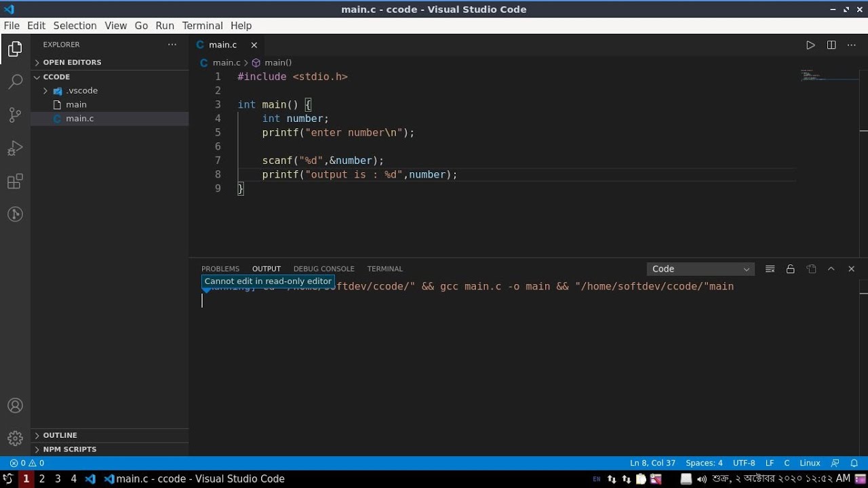Open Source Control view
Screen dimensions: 868x488
tap(15, 115)
